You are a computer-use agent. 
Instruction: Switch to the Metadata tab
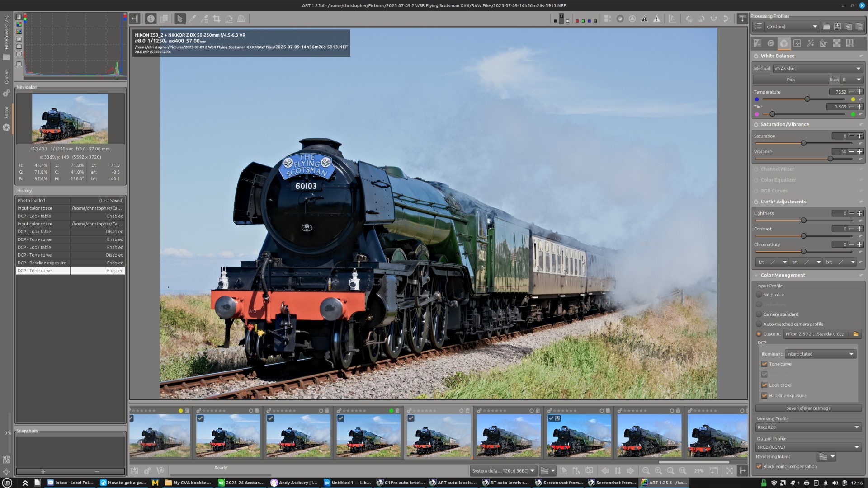[x=850, y=43]
